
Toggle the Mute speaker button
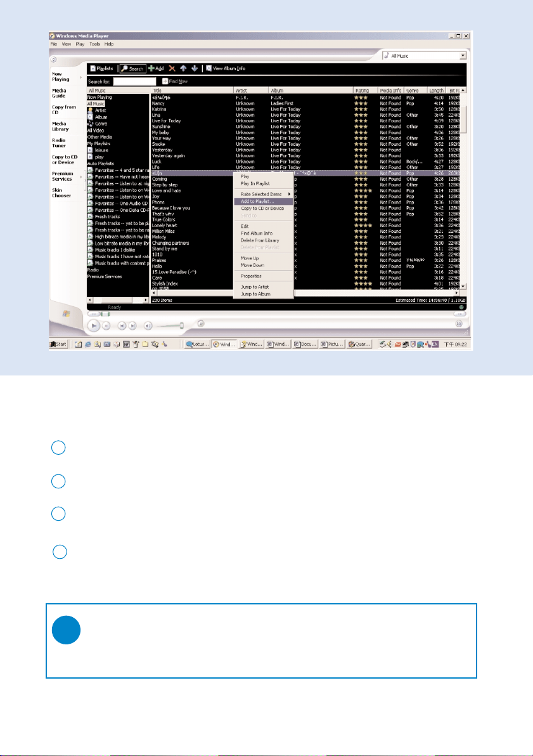pos(148,326)
